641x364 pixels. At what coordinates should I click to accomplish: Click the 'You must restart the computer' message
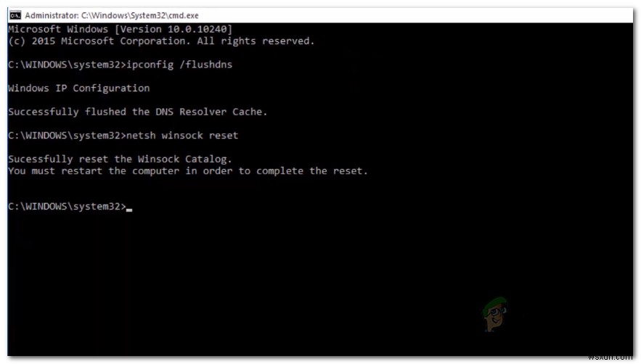point(188,171)
